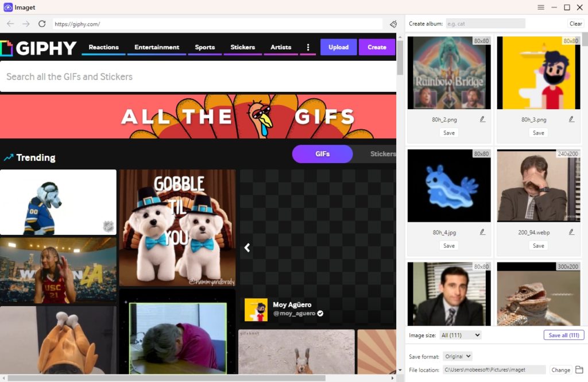This screenshot has height=382, width=588.
Task: Expand the Save format dropdown
Action: coord(458,357)
